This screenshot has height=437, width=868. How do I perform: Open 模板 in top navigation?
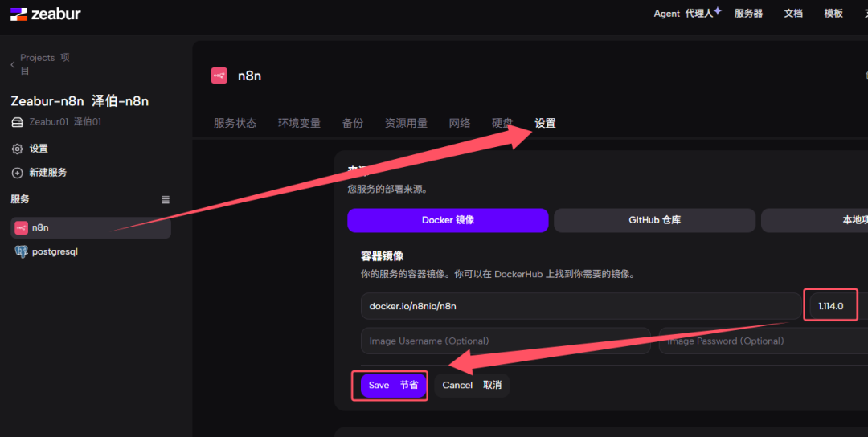coord(833,14)
